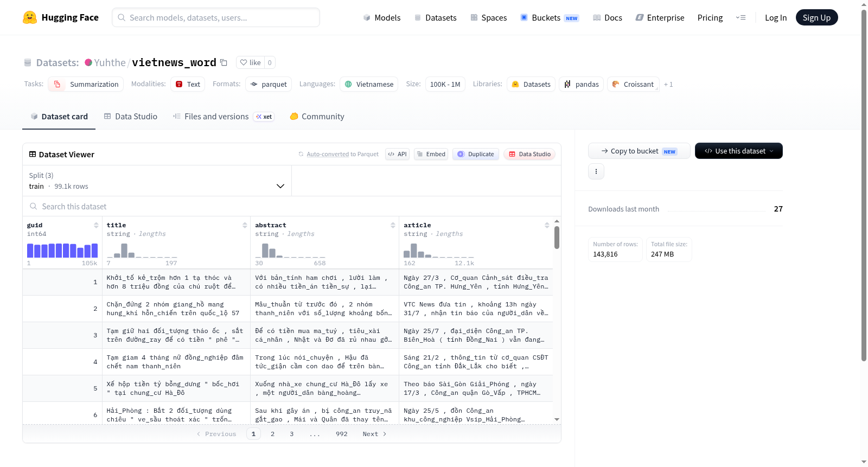Open the Pricing menu item

(x=710, y=17)
